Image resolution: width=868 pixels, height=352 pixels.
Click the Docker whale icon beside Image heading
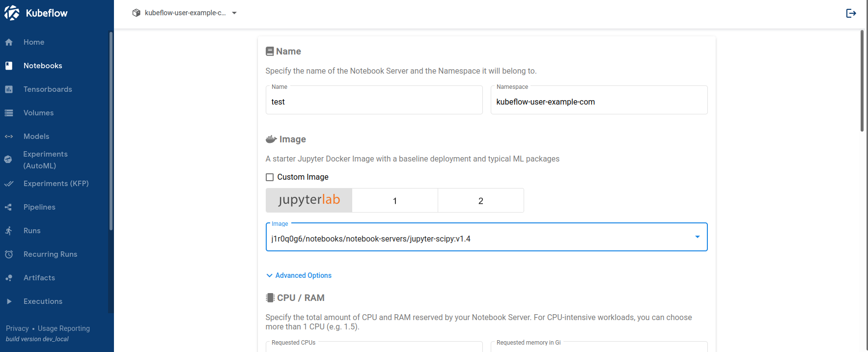tap(271, 139)
